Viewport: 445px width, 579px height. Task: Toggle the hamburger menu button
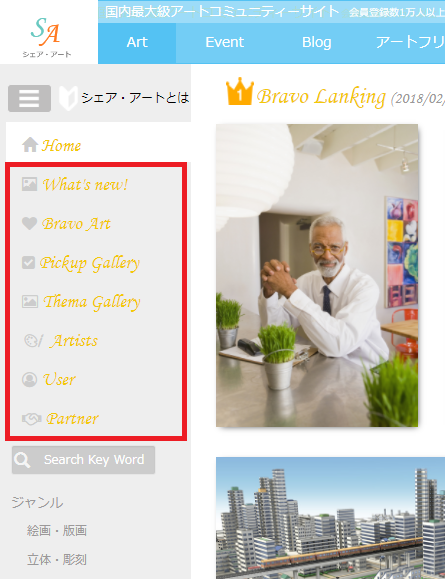(x=29, y=98)
